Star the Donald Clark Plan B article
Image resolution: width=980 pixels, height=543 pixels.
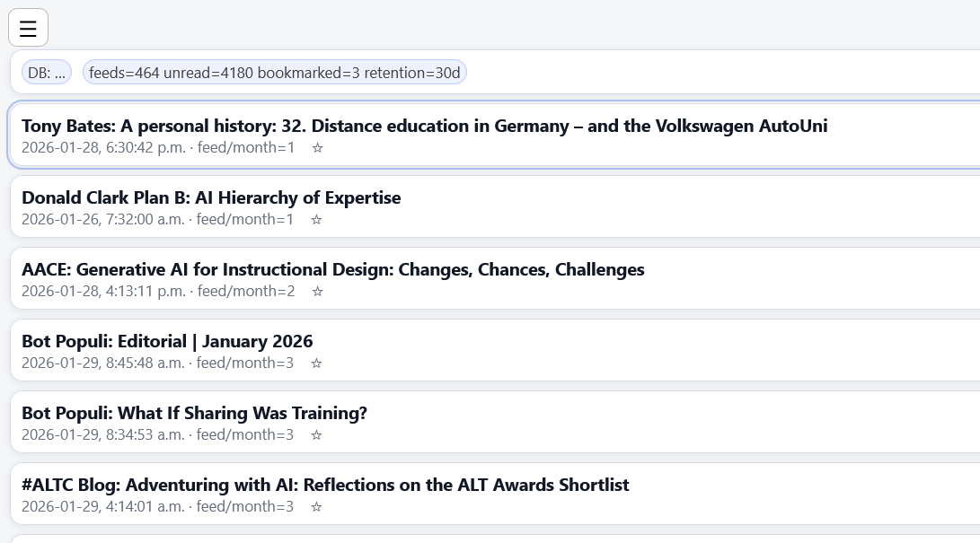[316, 220]
